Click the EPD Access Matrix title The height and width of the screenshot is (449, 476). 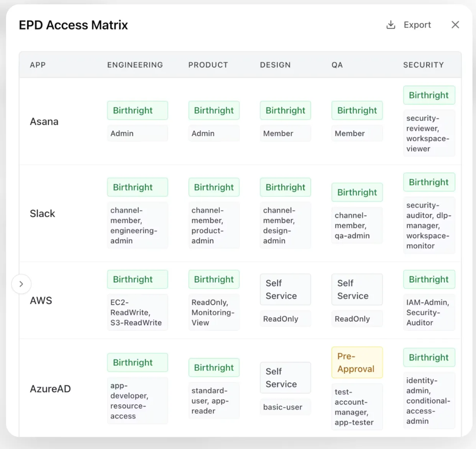pos(73,25)
